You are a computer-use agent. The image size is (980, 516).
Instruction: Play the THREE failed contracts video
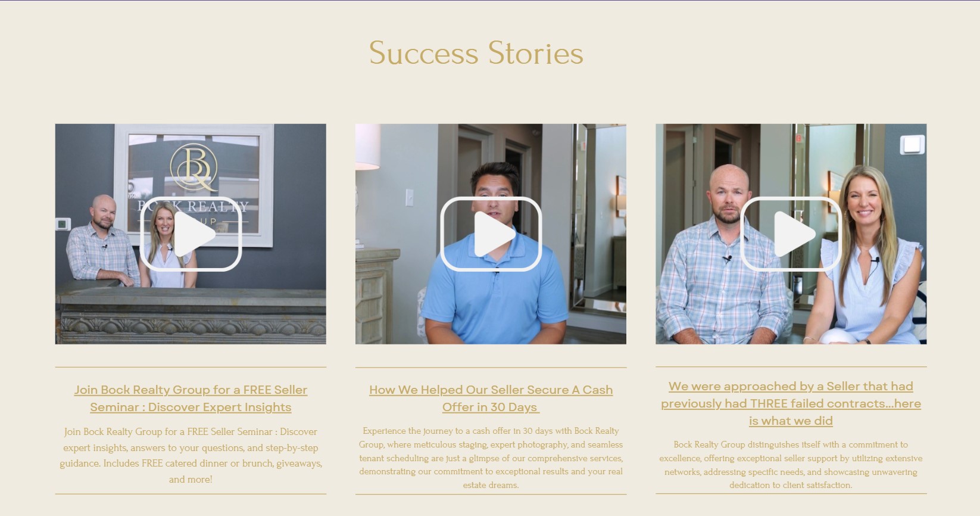(x=791, y=234)
